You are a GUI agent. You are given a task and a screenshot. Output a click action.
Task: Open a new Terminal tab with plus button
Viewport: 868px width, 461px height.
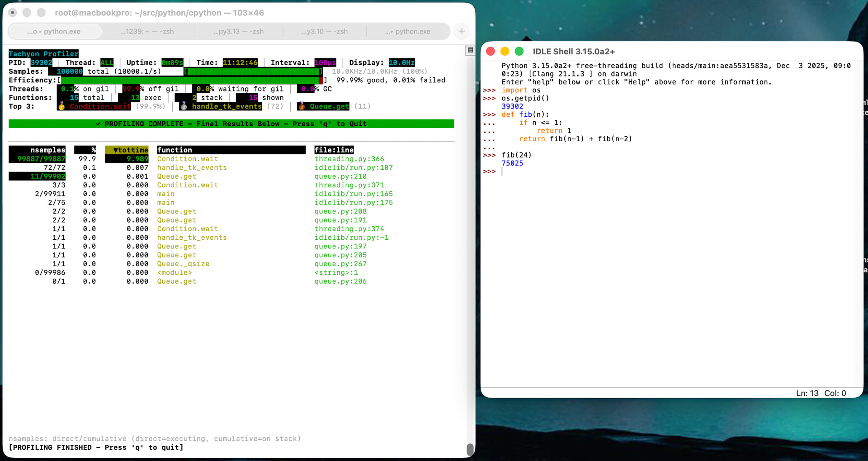[462, 31]
